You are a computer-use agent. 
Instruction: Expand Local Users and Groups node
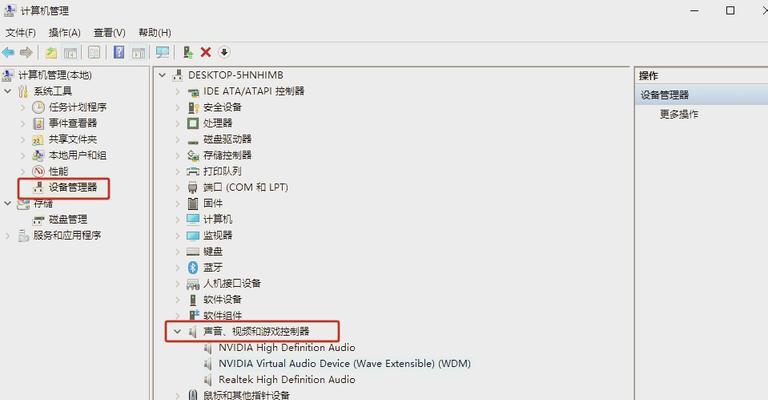pos(23,155)
